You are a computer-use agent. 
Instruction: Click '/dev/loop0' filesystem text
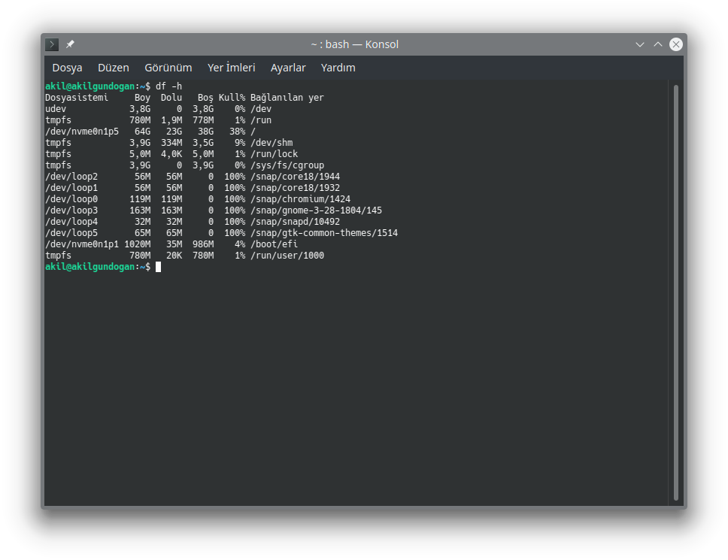[x=71, y=199]
